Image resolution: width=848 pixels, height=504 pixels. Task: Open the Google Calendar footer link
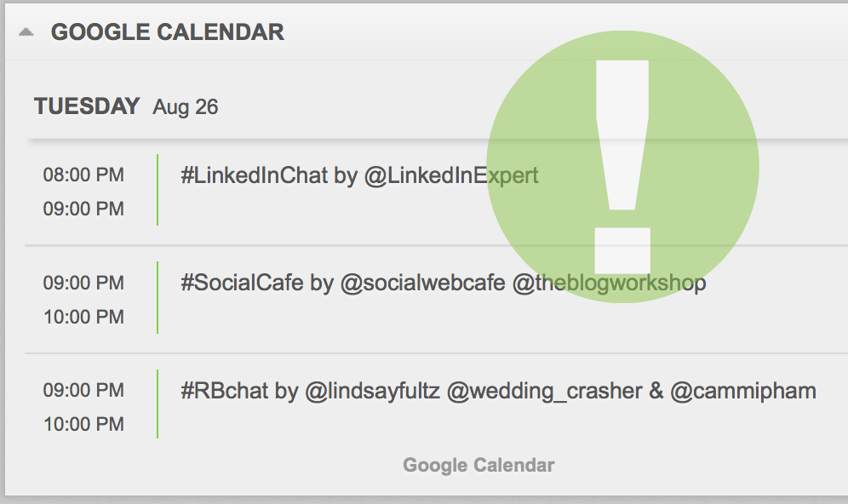(478, 465)
